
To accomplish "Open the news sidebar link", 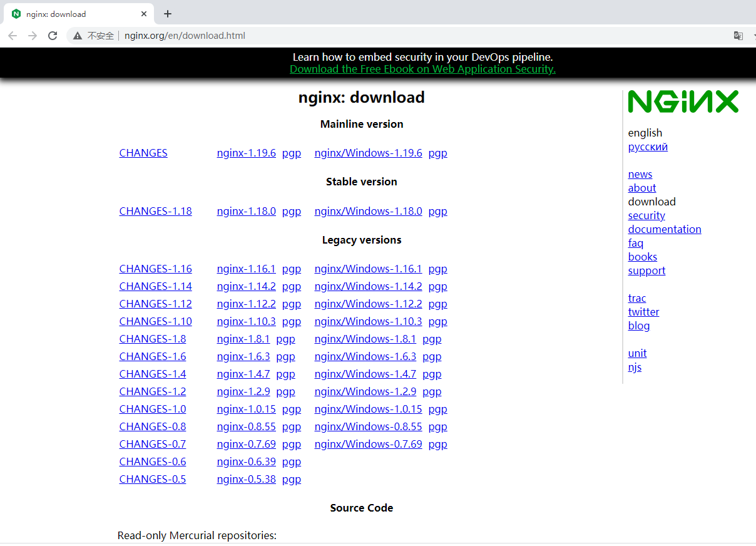I will pos(640,174).
